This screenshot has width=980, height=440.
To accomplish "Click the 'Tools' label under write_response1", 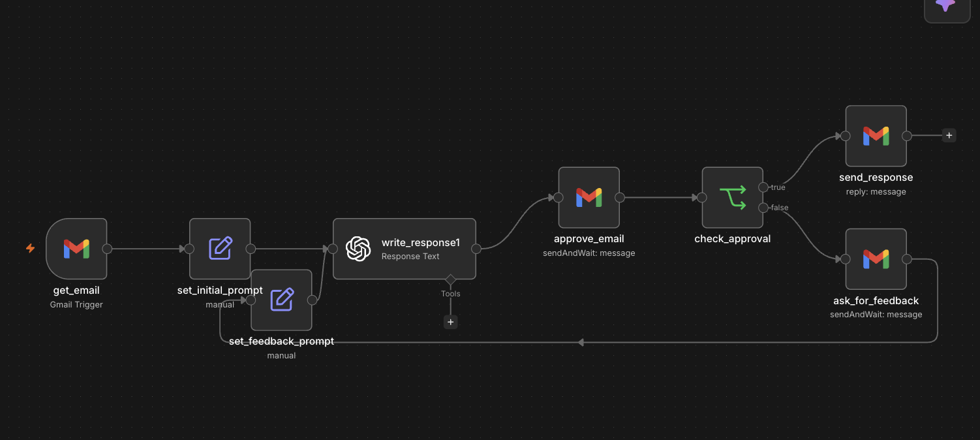I will (450, 294).
